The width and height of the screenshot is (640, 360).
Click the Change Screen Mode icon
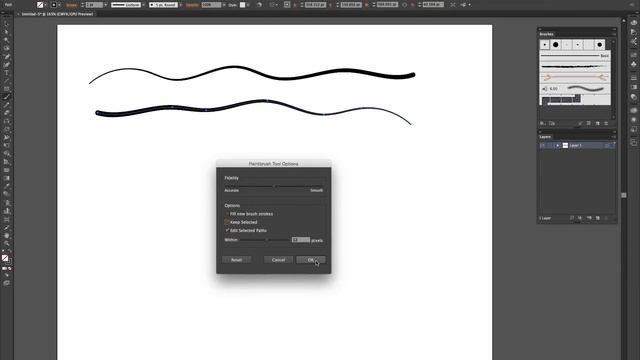point(7,283)
